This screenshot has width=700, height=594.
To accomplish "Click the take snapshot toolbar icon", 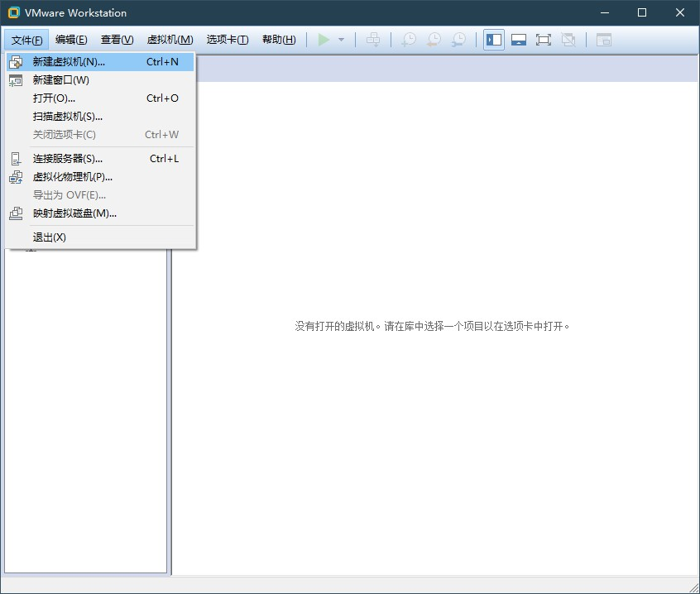I will [x=409, y=40].
